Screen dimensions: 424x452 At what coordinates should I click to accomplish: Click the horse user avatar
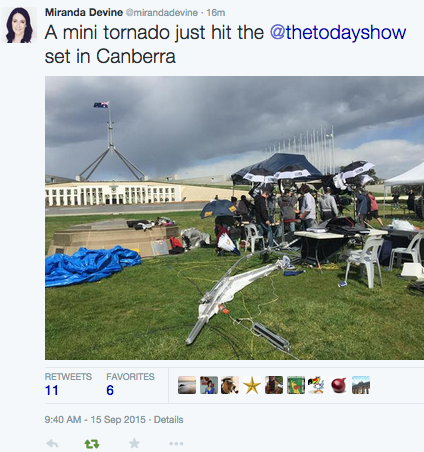(230, 385)
